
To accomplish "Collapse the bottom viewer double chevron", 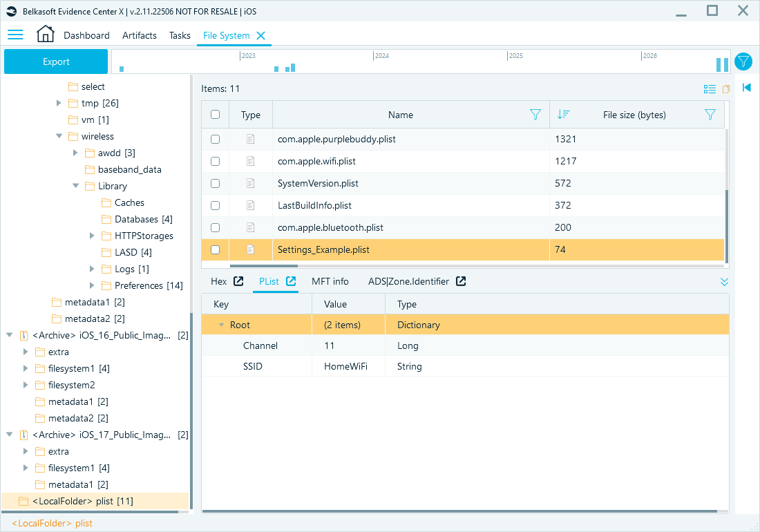I will tap(724, 282).
